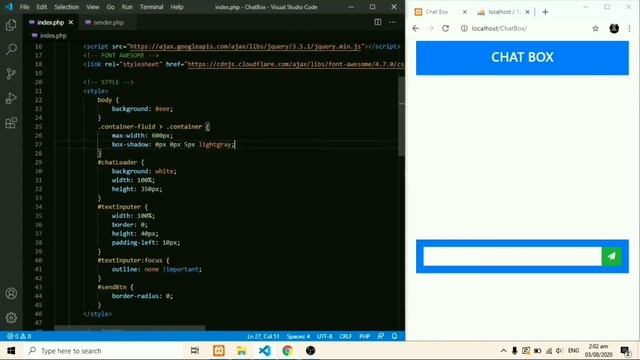Show hidden system tray icons

[x=504, y=351]
